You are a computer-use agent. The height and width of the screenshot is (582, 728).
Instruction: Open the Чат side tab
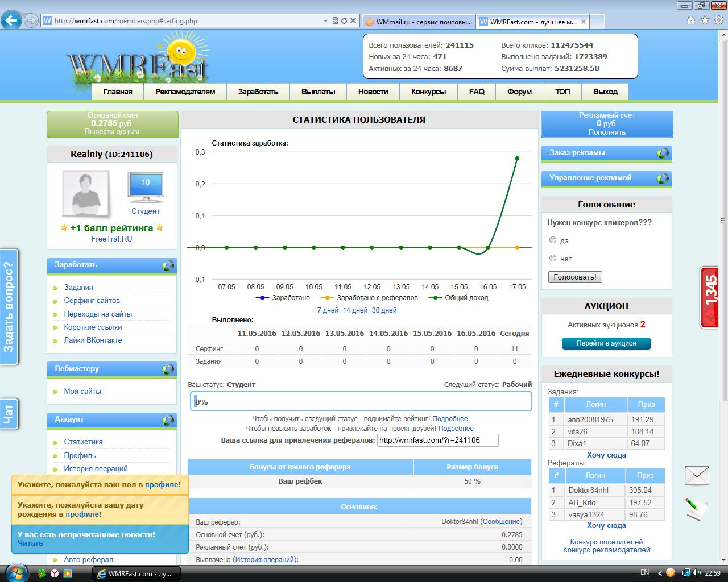9,414
